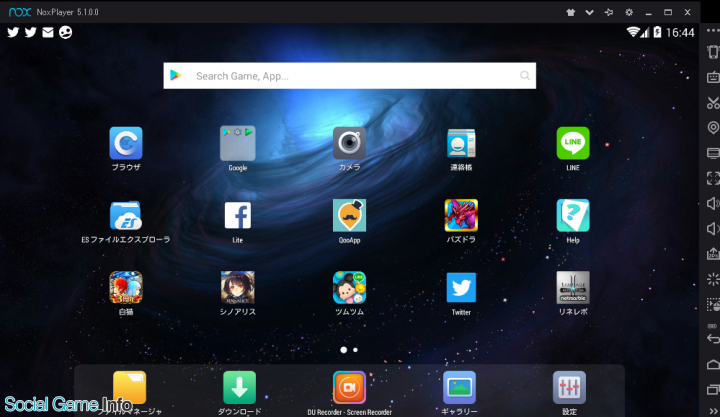Open the face notification icon in status bar
This screenshot has height=417, width=720.
pos(65,32)
